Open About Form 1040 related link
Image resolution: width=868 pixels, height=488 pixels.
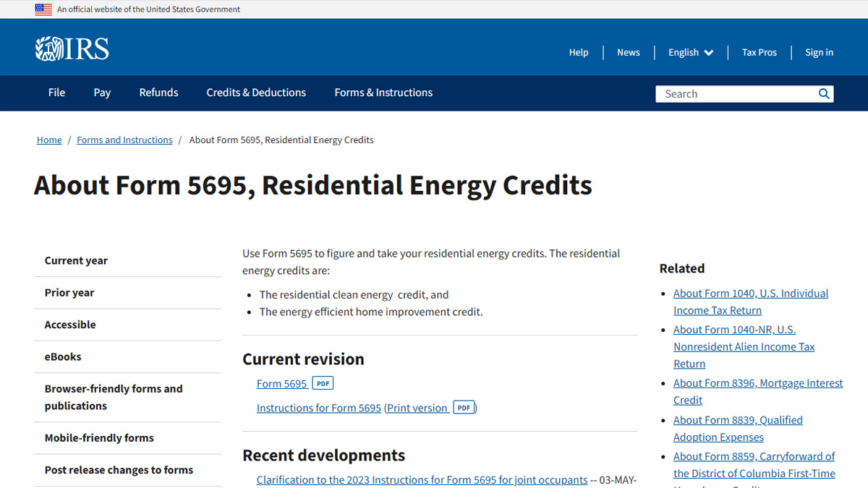click(751, 301)
